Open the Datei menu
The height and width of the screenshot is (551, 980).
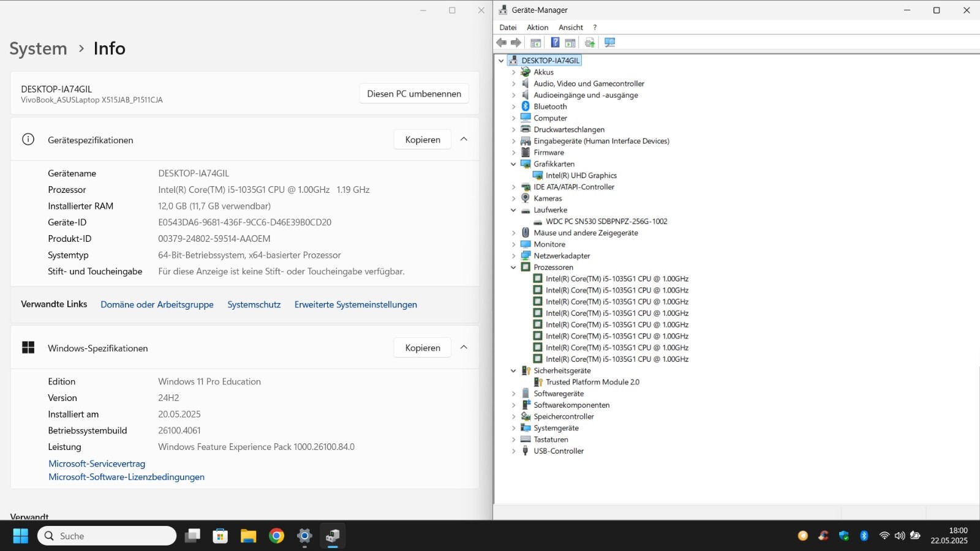click(x=508, y=28)
